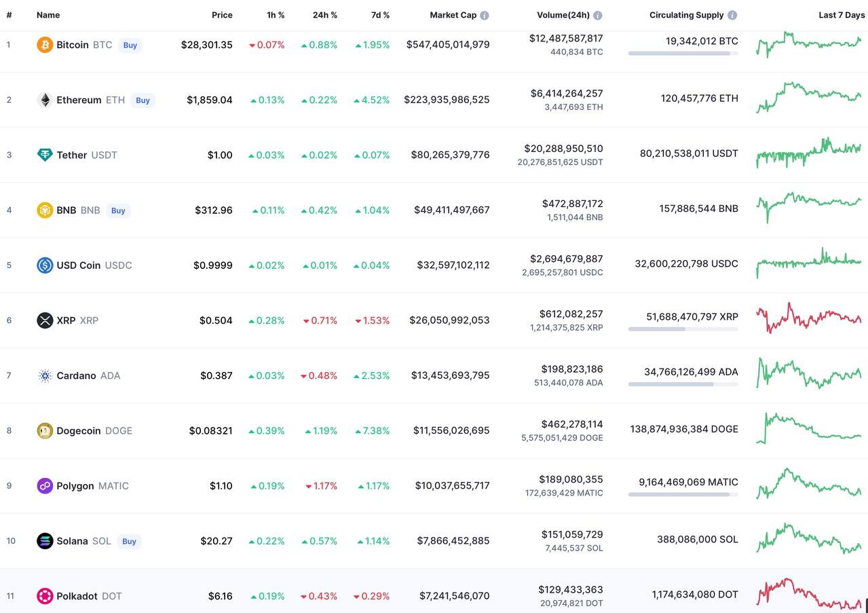868x613 pixels.
Task: Sort the table by Price column
Action: 222,15
